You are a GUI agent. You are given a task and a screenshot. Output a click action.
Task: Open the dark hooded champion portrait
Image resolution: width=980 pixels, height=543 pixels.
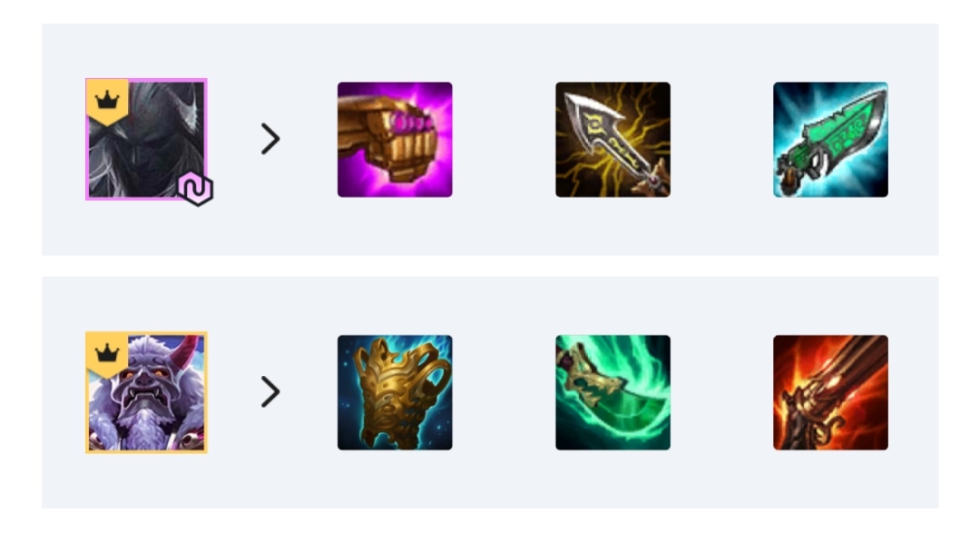point(146,140)
